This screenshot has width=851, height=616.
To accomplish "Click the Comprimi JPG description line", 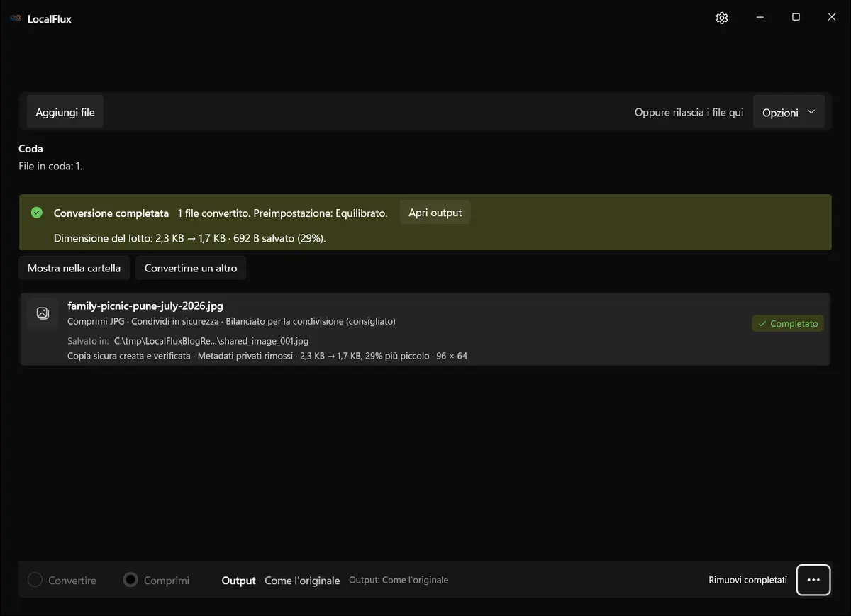I will pyautogui.click(x=231, y=321).
